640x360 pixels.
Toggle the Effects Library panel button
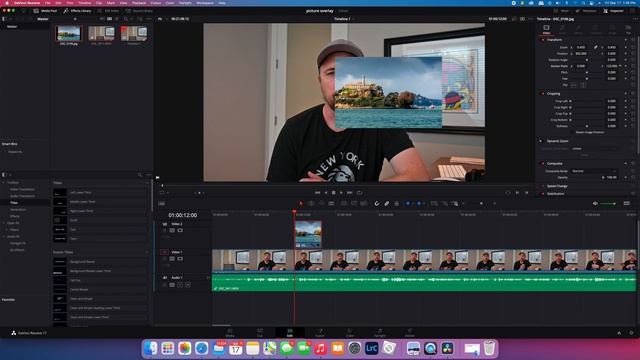pyautogui.click(x=78, y=11)
